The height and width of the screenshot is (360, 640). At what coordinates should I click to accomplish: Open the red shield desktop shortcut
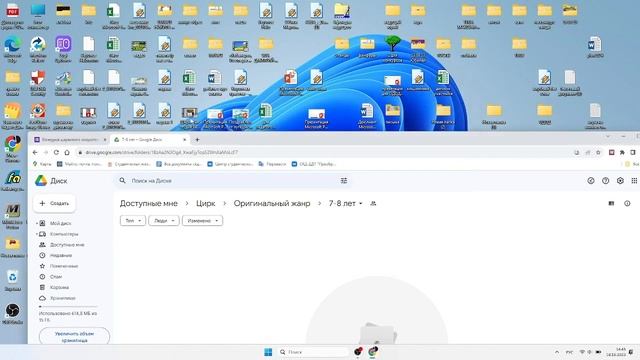tap(38, 82)
